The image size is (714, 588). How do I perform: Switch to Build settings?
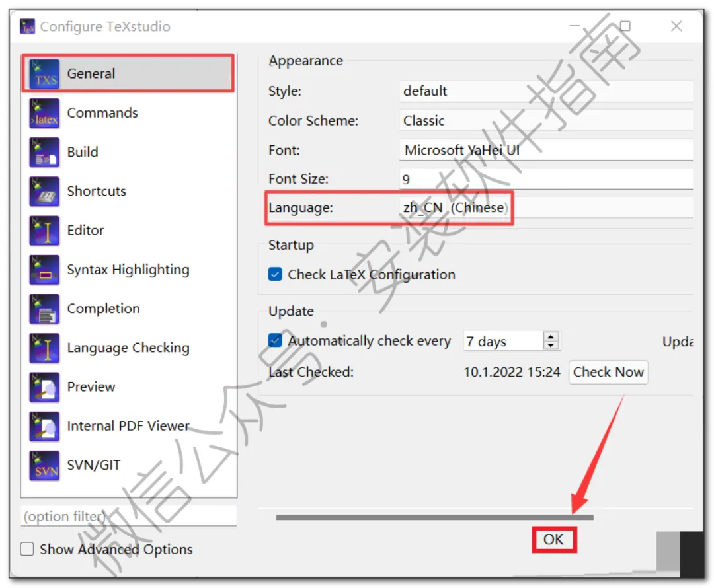point(83,152)
